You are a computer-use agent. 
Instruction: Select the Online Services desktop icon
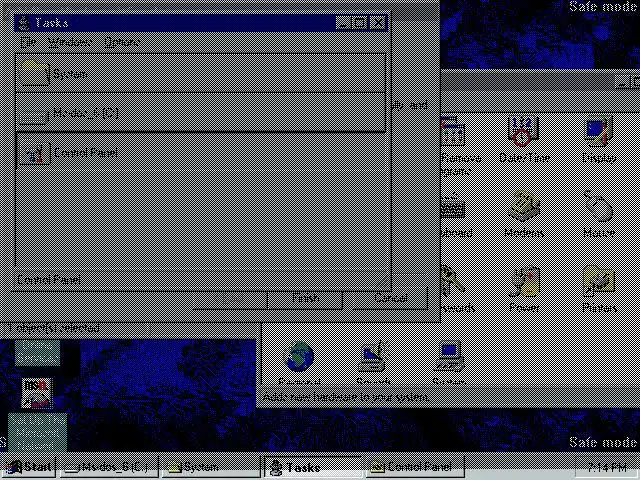click(x=38, y=352)
